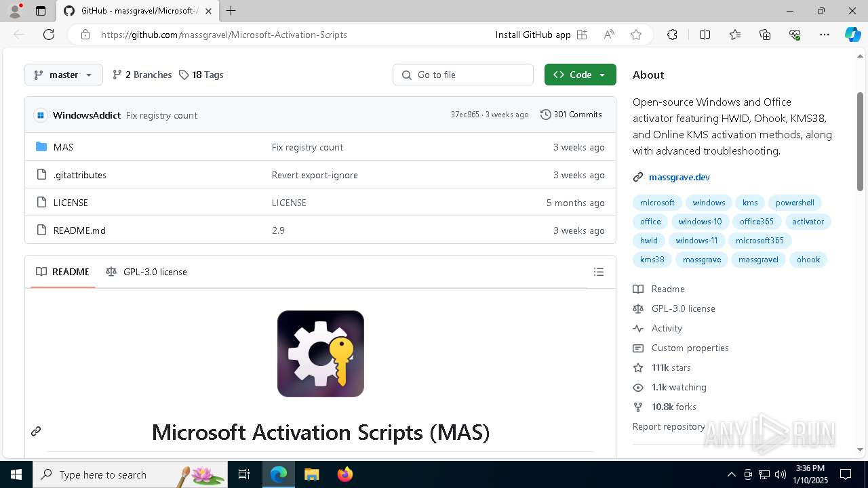The width and height of the screenshot is (868, 488).
Task: Launch Firefox from the taskbar
Action: pos(345,474)
